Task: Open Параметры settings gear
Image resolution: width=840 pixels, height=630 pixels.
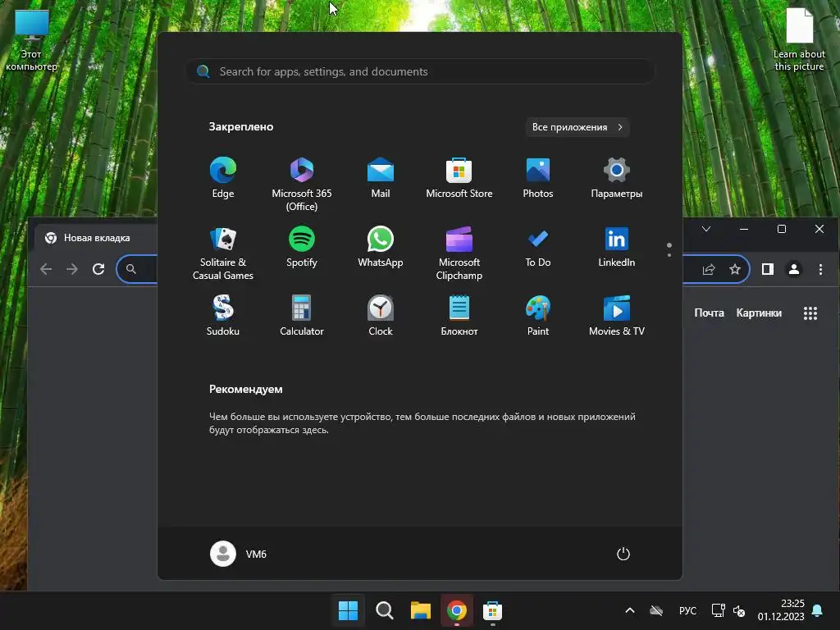Action: pyautogui.click(x=617, y=178)
